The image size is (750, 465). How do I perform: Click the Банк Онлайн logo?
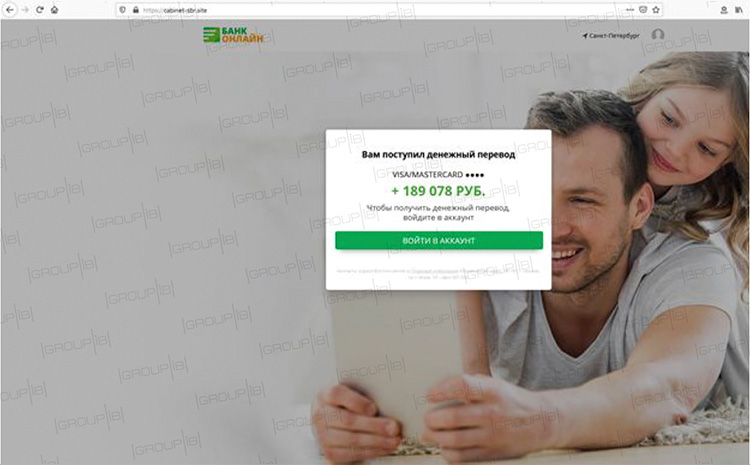233,34
